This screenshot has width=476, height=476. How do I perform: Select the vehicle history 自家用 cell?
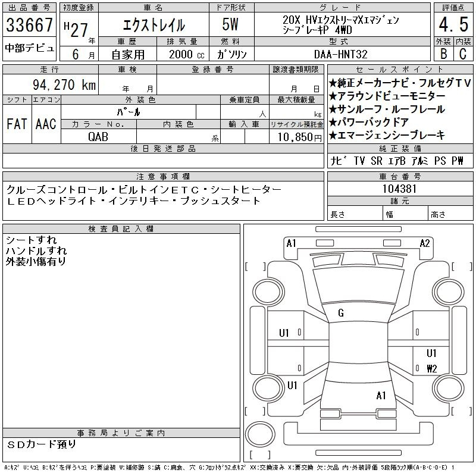[x=128, y=55]
